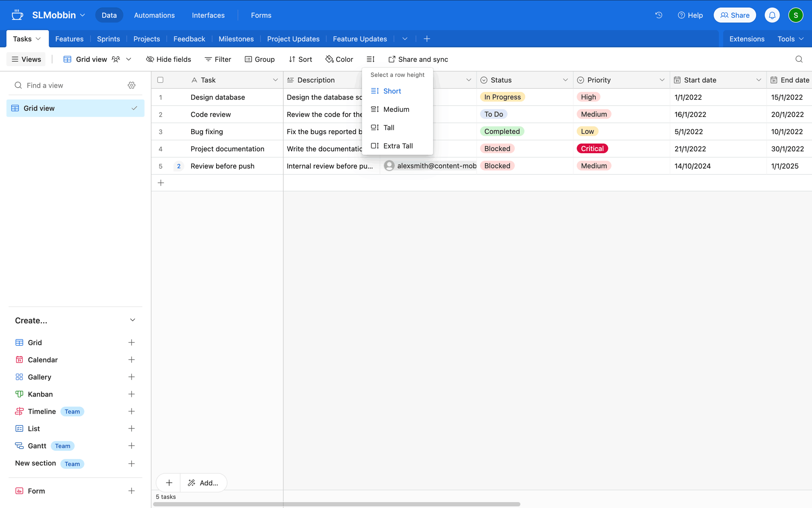Click the Help button

pos(690,15)
